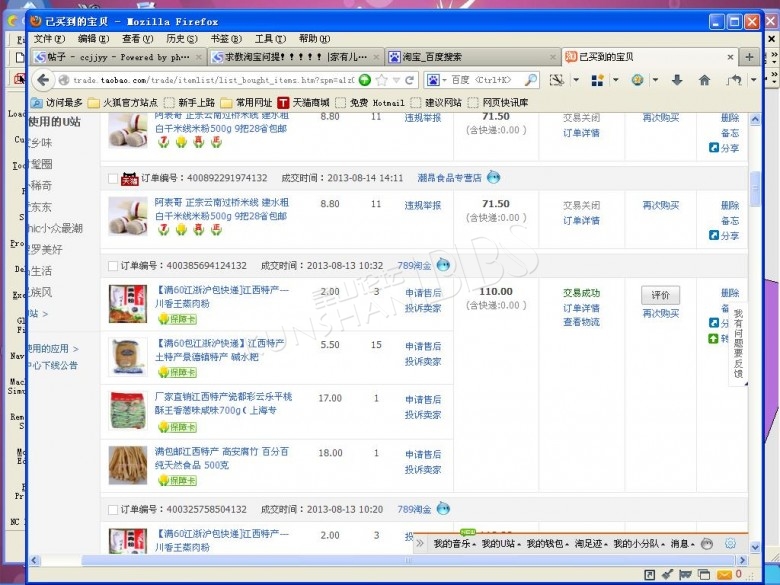Reload the page with the refresh icon
The height and width of the screenshot is (585, 780).
(409, 80)
